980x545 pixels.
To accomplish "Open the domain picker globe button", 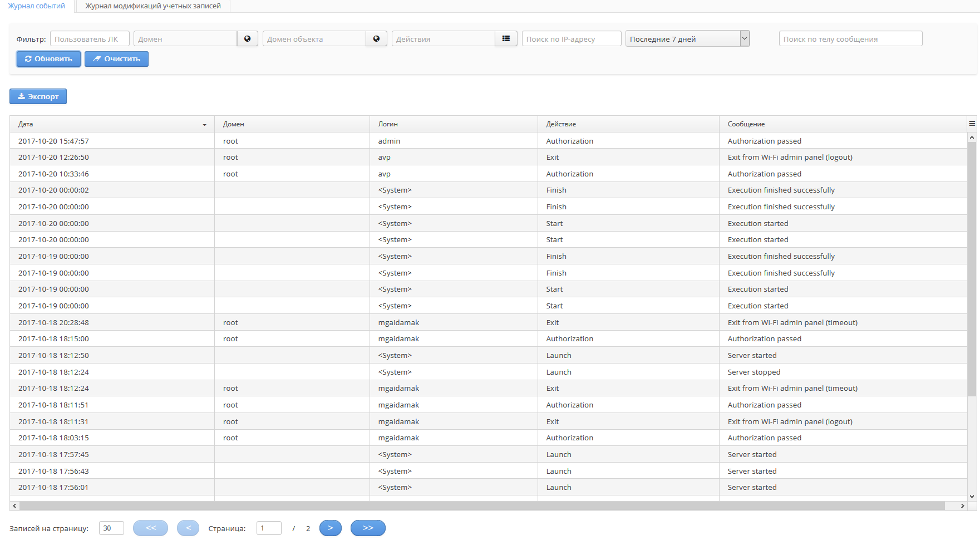I will (248, 39).
